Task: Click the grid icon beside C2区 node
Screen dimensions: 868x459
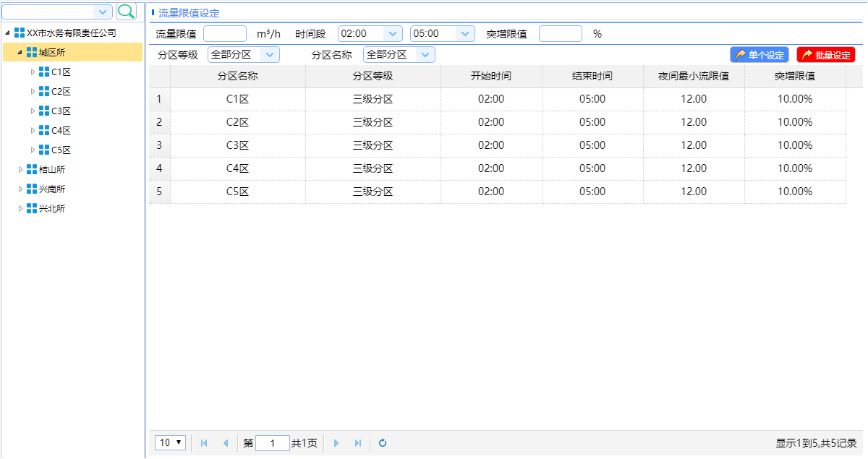Action: 44,91
